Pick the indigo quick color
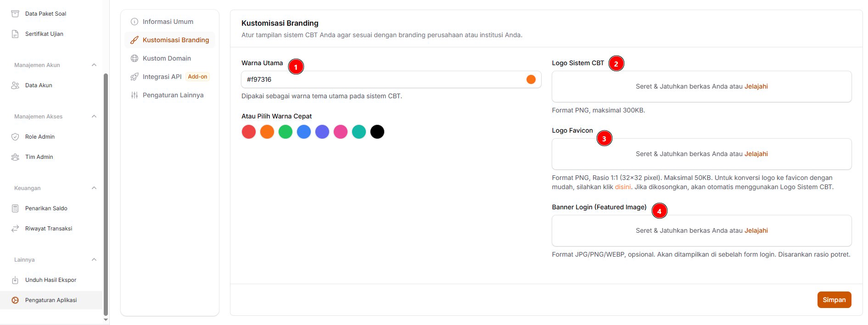Image resolution: width=868 pixels, height=325 pixels. point(322,132)
